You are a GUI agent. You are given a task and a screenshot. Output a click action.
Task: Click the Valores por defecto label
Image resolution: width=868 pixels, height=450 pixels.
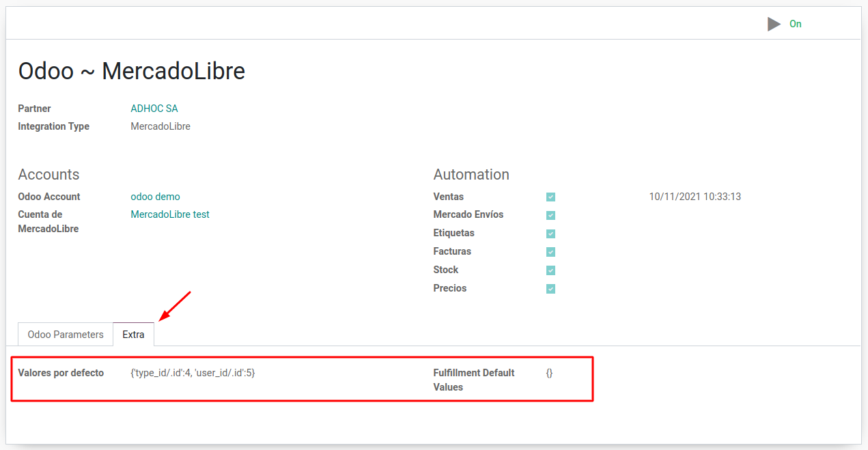(x=61, y=373)
